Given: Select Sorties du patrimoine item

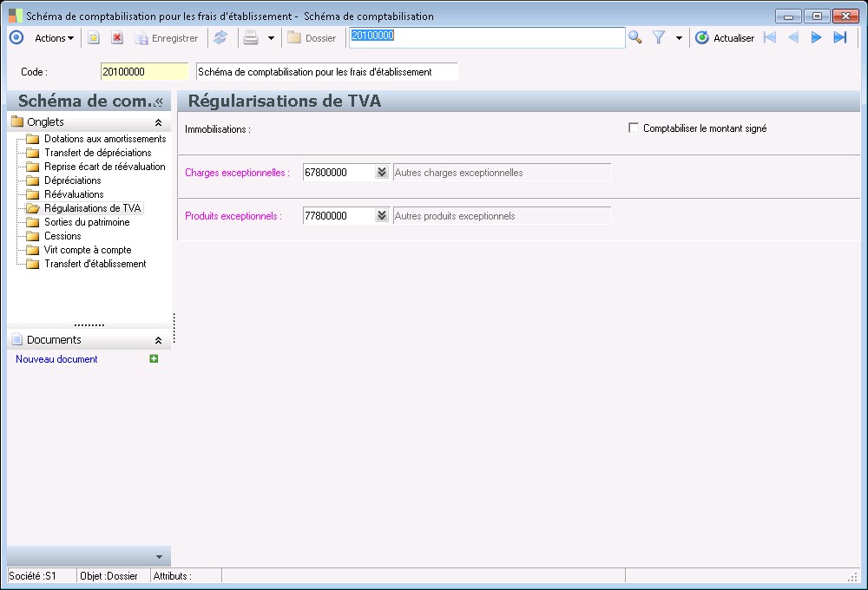Looking at the screenshot, I should [x=87, y=222].
